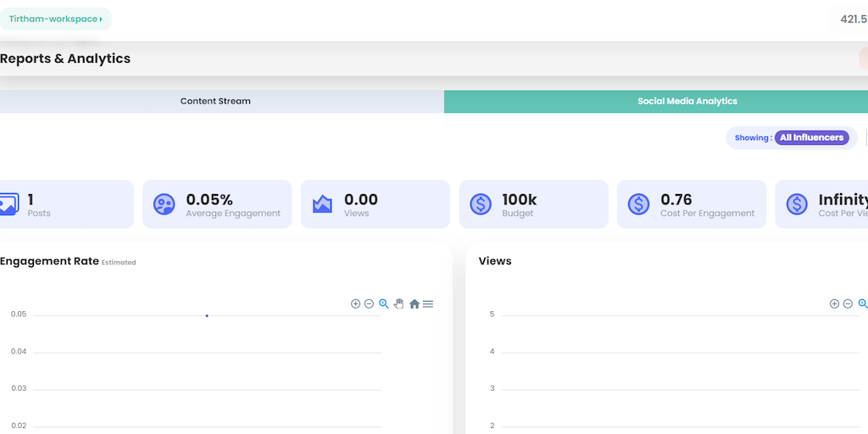Zoom in on the Views chart

(x=834, y=303)
